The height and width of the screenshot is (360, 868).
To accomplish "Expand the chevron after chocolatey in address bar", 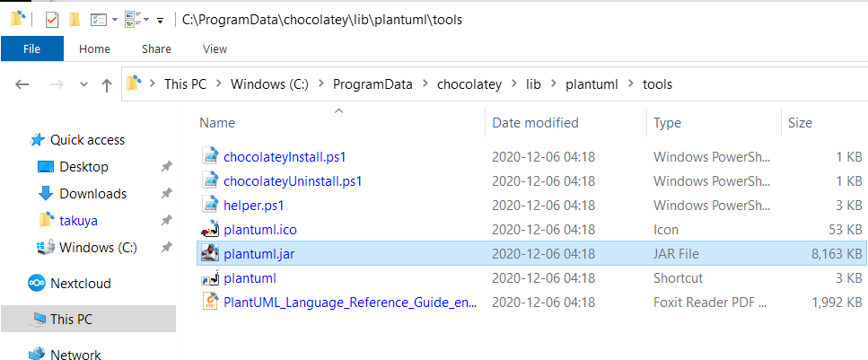I will point(514,84).
